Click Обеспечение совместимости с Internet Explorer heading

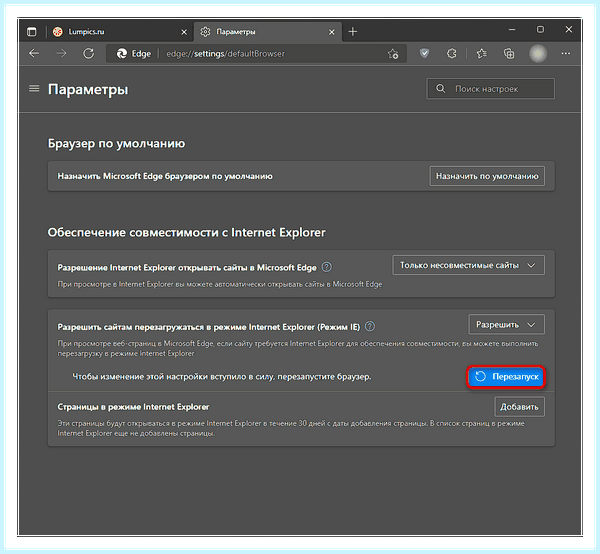pyautogui.click(x=186, y=233)
